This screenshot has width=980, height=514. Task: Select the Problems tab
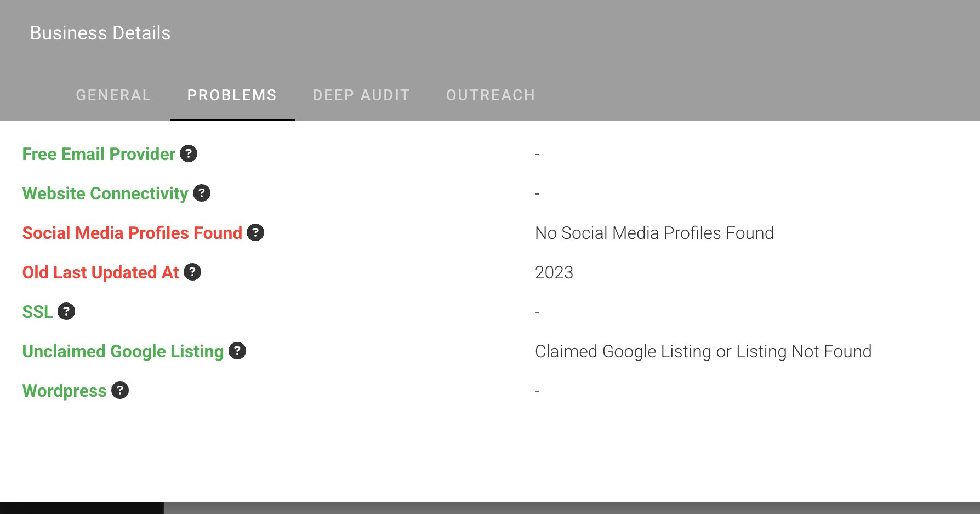point(232,95)
